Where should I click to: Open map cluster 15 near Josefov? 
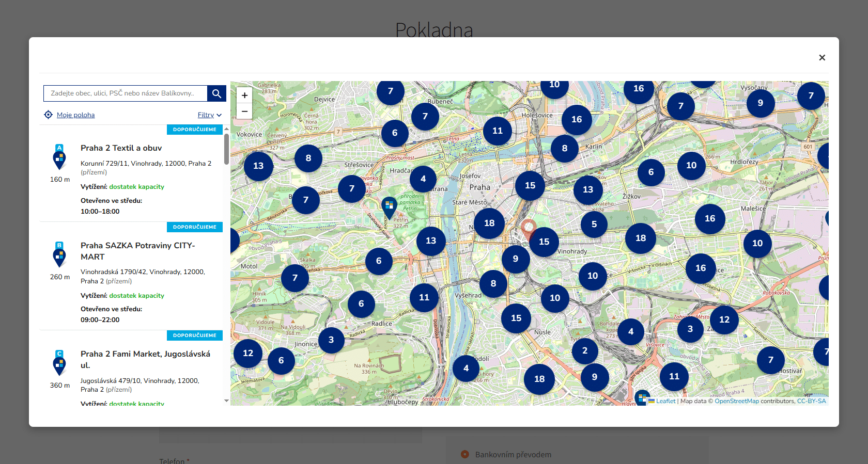(530, 185)
